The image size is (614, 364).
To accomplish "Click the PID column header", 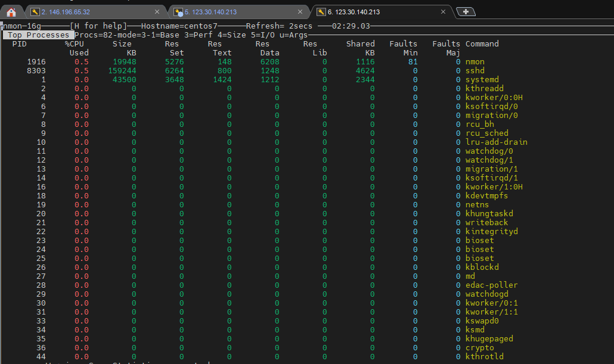I will point(20,44).
